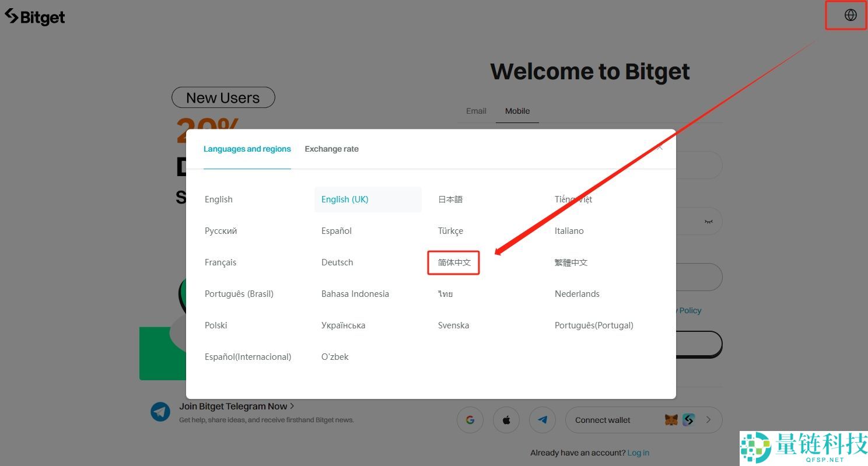Select 简体中文 as the language
868x466 pixels.
tap(454, 262)
